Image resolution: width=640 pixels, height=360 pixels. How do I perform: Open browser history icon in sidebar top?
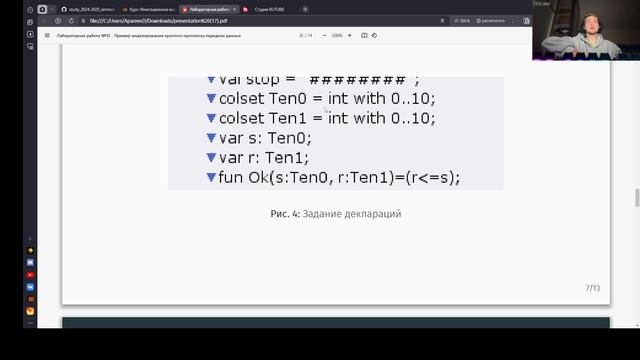(x=30, y=9)
